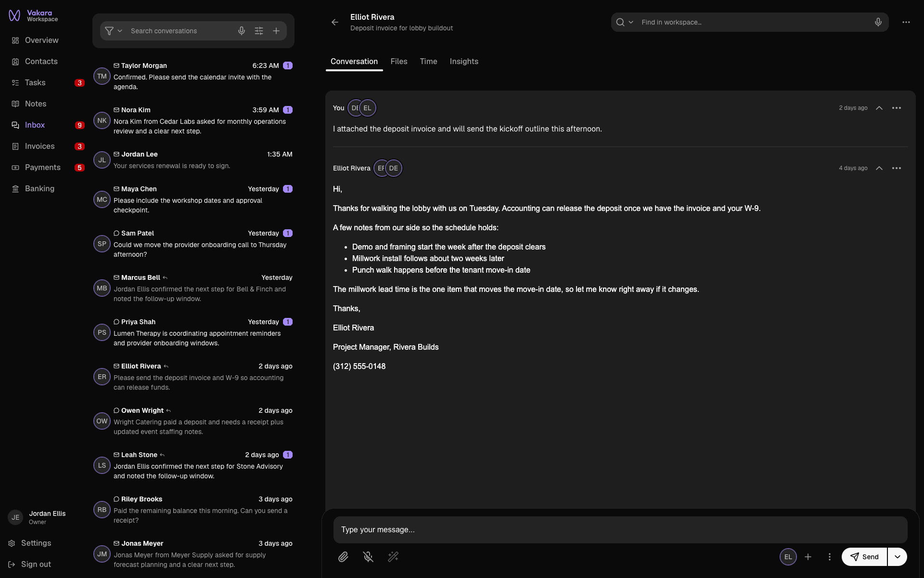Expand the Send options dropdown arrow
The height and width of the screenshot is (578, 924).
coord(898,557)
